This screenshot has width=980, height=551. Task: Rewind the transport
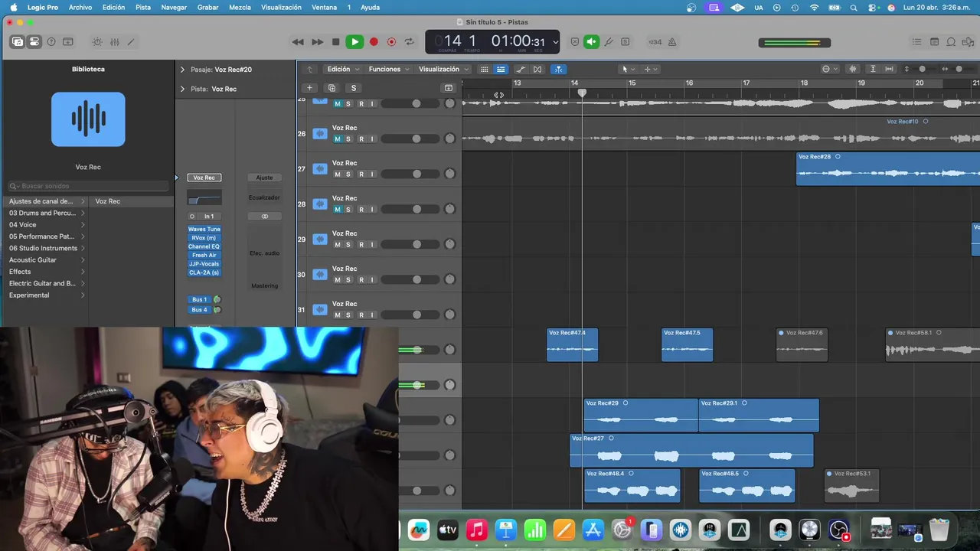(x=298, y=42)
